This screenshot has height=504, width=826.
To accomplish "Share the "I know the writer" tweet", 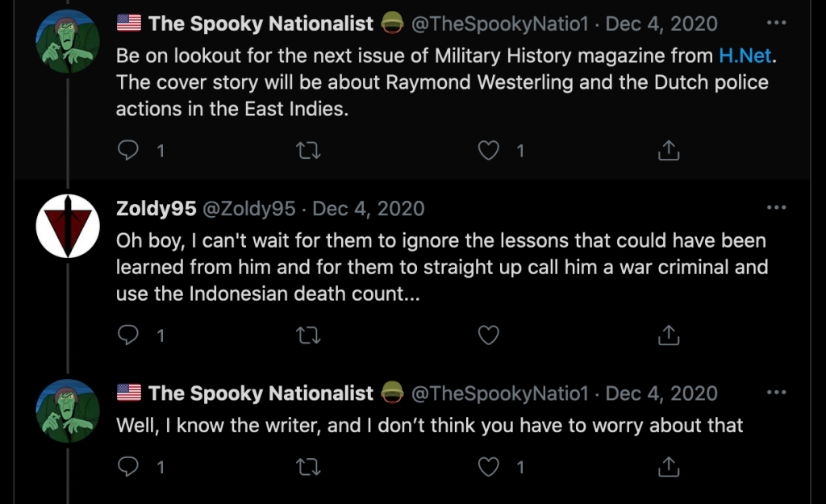I will [x=669, y=466].
